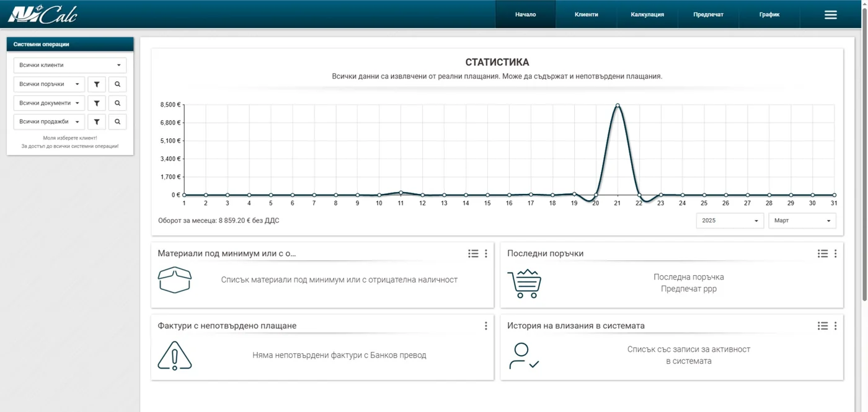Click search icon next to Всички документи
868x412 pixels.
pos(117,103)
